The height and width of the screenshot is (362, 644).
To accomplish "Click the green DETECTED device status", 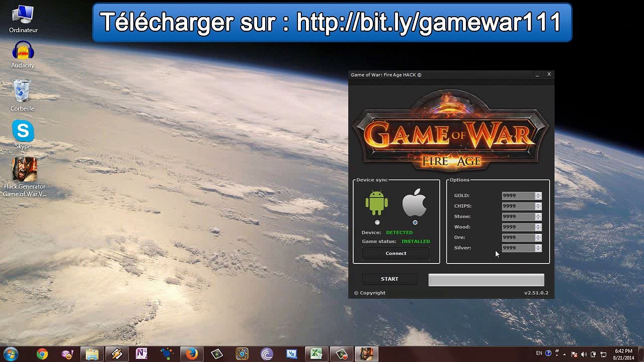I will 399,232.
